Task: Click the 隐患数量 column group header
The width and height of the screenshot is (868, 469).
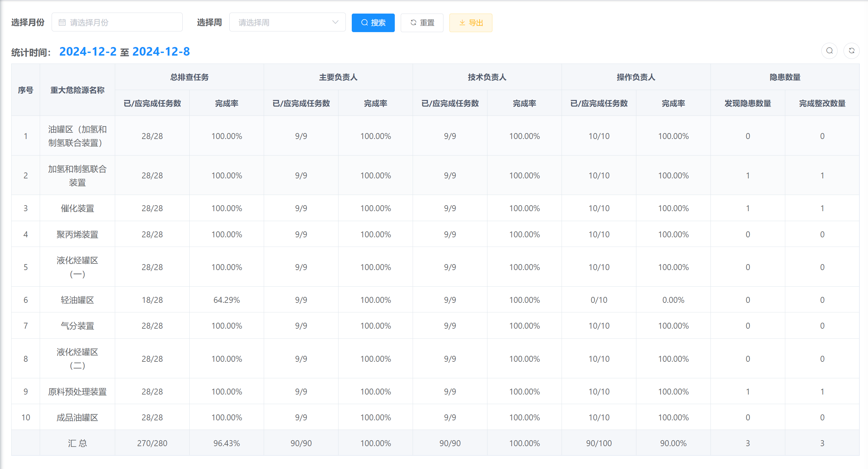Action: pyautogui.click(x=785, y=77)
